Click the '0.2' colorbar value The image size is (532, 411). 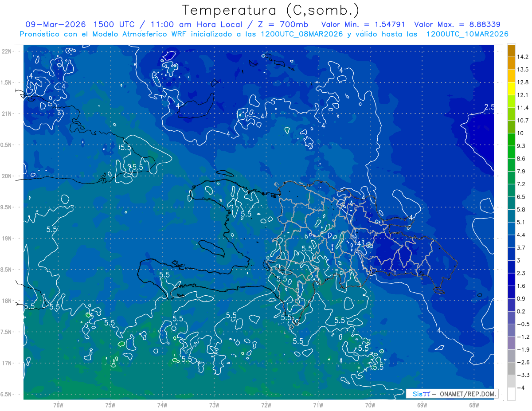521,311
